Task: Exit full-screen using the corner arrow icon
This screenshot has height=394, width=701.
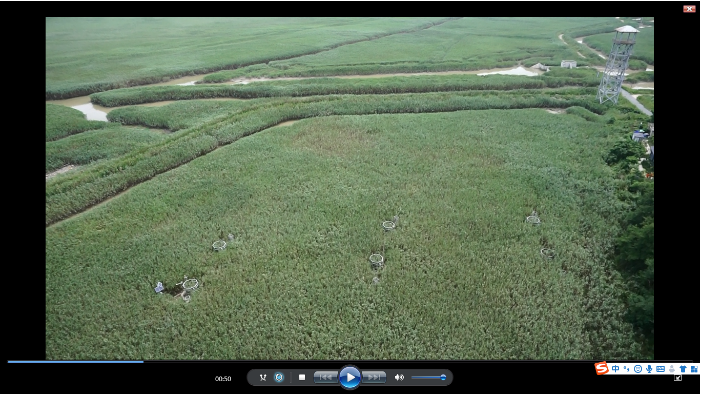Action: (678, 378)
